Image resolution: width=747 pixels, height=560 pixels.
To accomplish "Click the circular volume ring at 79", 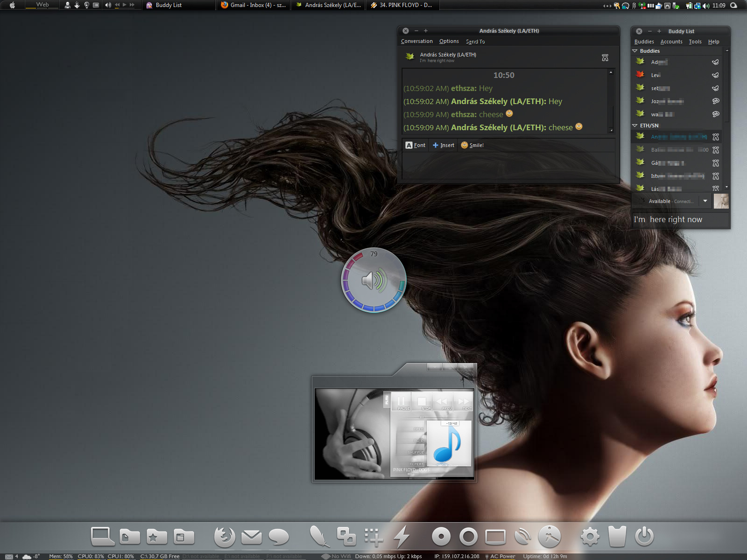I will click(373, 280).
